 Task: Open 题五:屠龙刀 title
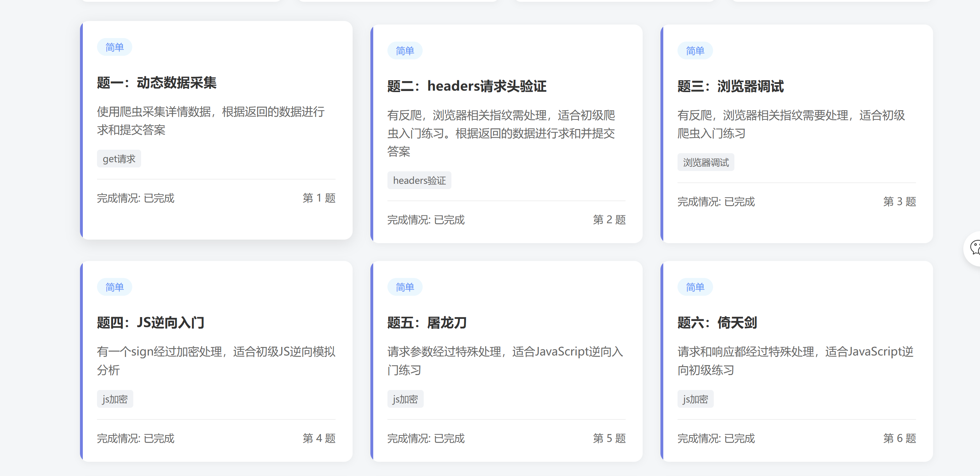[x=427, y=323]
